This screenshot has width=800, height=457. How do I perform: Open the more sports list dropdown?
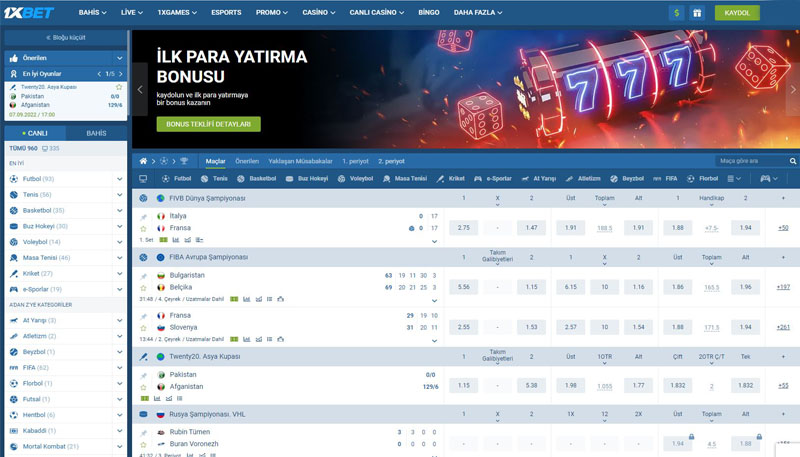(734, 179)
